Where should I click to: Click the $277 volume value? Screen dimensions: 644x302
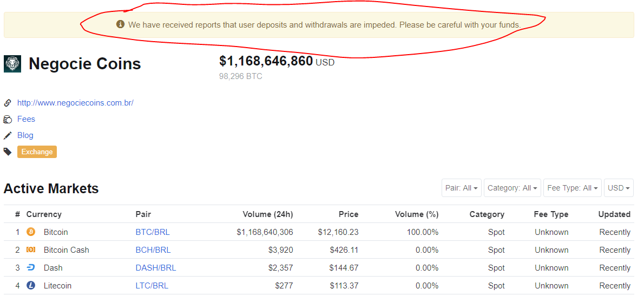284,286
